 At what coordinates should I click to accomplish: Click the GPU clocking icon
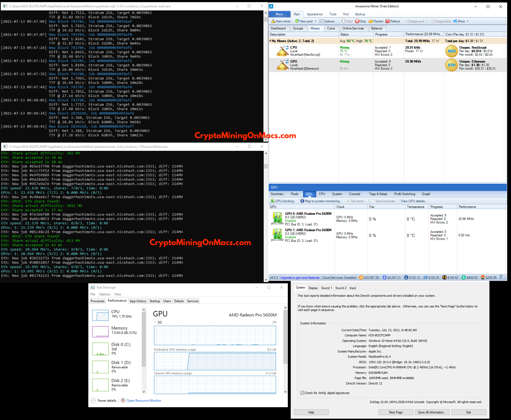click(272, 201)
